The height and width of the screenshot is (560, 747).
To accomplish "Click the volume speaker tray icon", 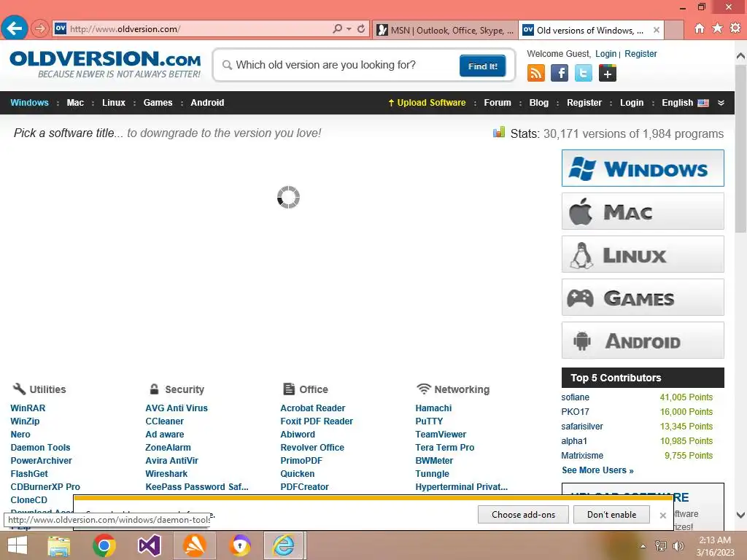I will pyautogui.click(x=678, y=545).
